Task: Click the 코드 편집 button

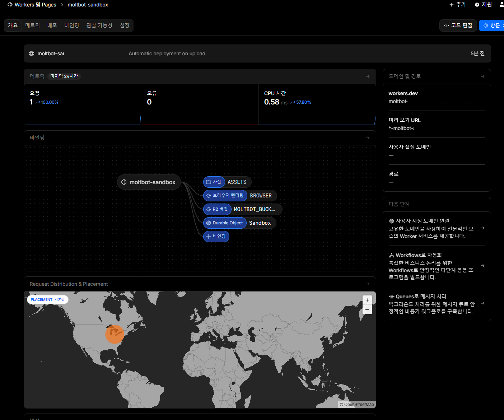Action: [458, 25]
